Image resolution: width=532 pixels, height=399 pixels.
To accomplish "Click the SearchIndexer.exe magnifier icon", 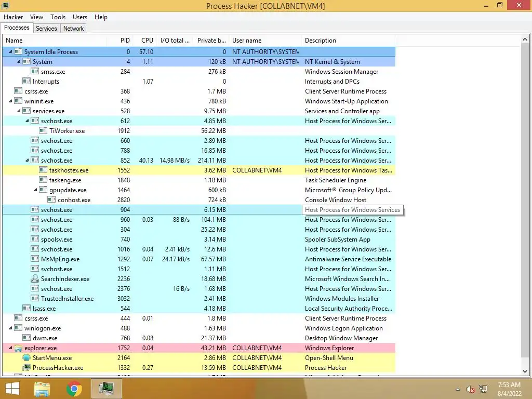I will click(x=35, y=278).
